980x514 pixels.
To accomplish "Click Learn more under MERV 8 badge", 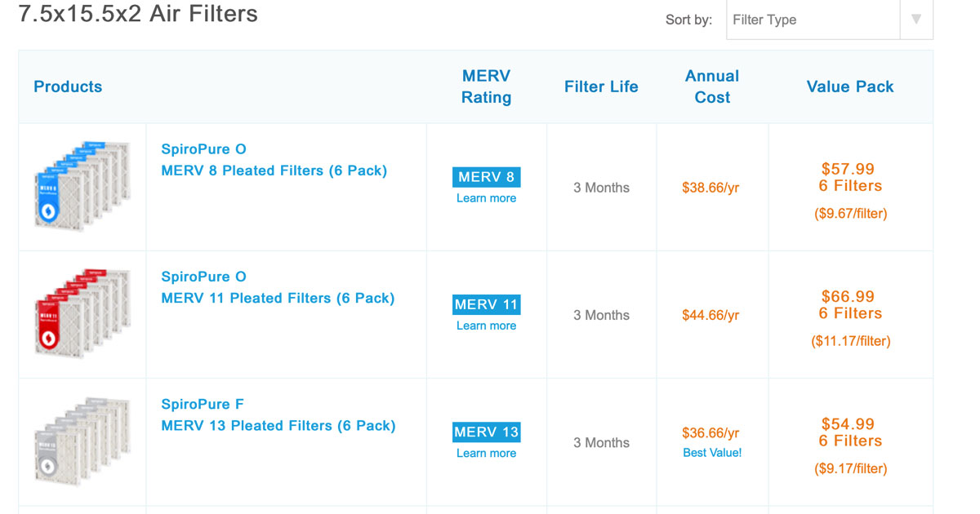I will pyautogui.click(x=486, y=198).
